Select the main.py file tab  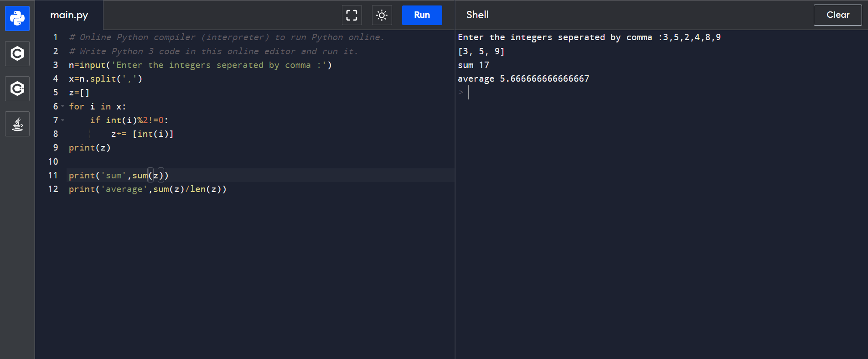pos(69,15)
